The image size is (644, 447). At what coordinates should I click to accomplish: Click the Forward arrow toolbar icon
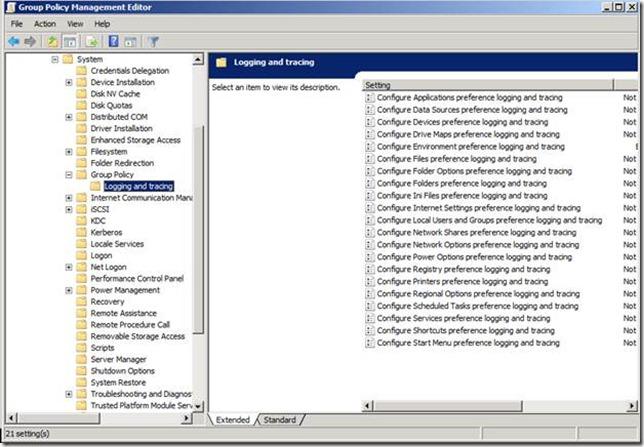click(x=30, y=41)
